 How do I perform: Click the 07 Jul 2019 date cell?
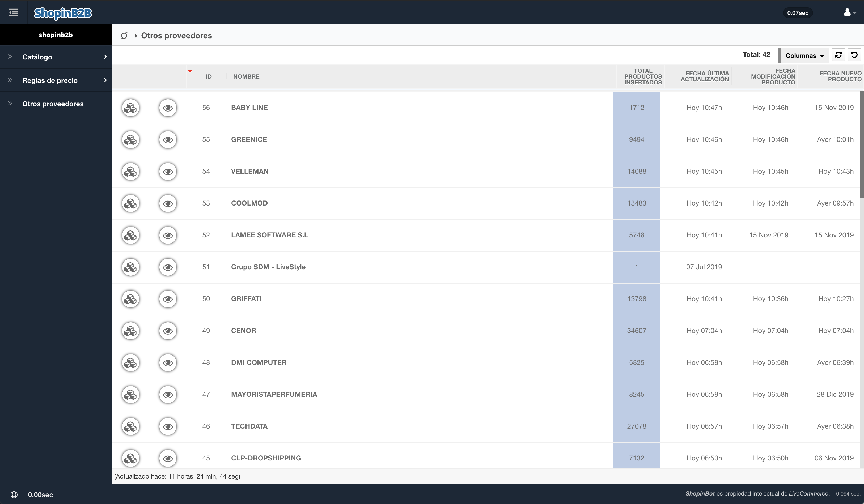[704, 267]
